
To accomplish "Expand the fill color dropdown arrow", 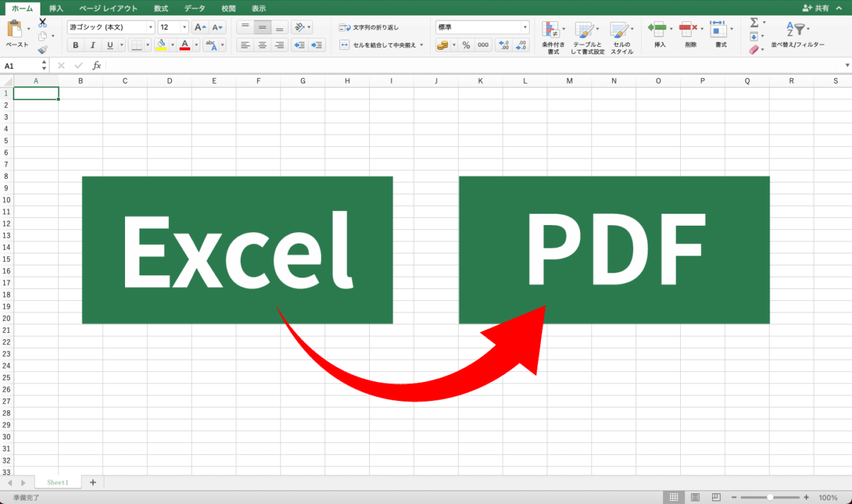I will [172, 45].
